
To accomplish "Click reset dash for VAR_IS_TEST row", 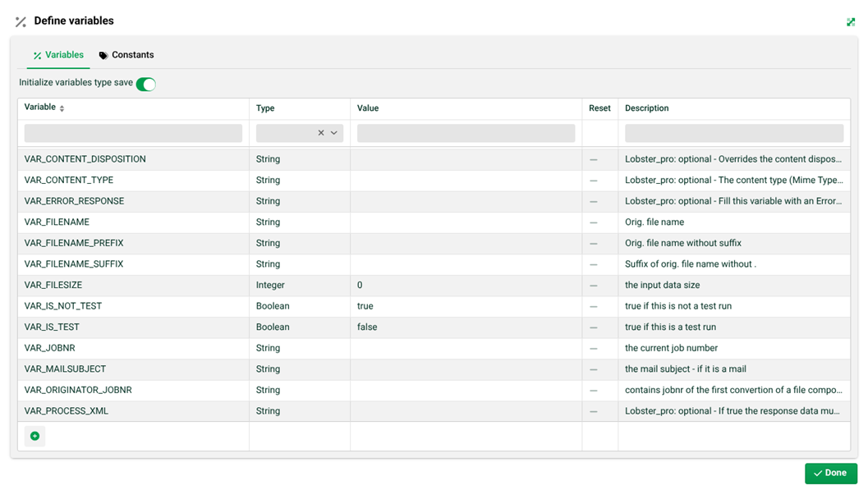I will click(594, 327).
